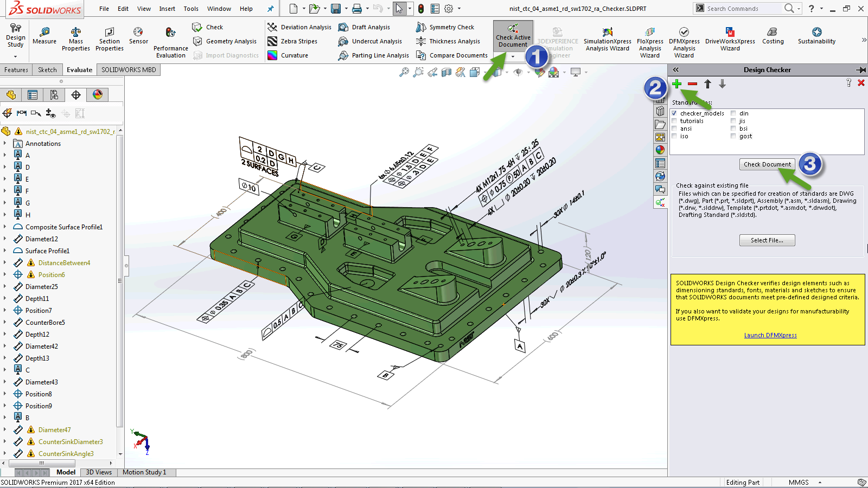Expand the CounterBore5 node
The width and height of the screenshot is (868, 488).
click(x=5, y=323)
